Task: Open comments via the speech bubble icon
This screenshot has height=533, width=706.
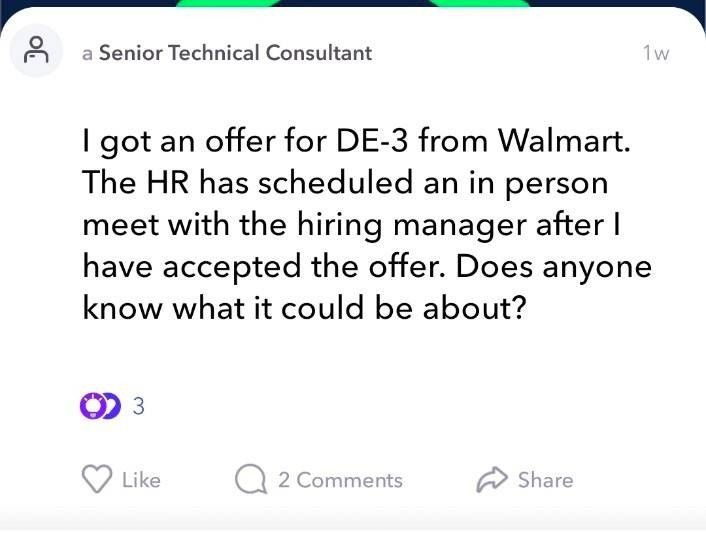Action: pyautogui.click(x=251, y=479)
